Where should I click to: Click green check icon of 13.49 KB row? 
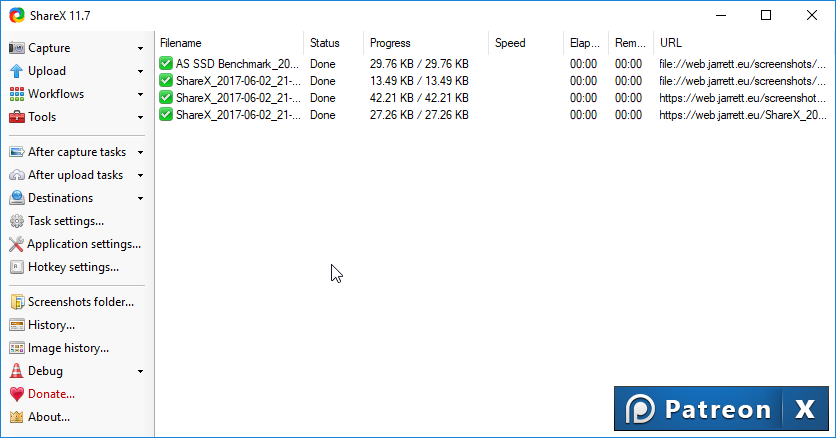[x=166, y=81]
